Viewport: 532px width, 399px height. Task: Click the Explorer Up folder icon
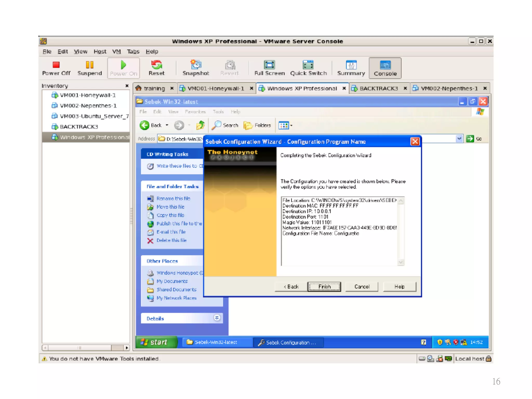pos(200,125)
